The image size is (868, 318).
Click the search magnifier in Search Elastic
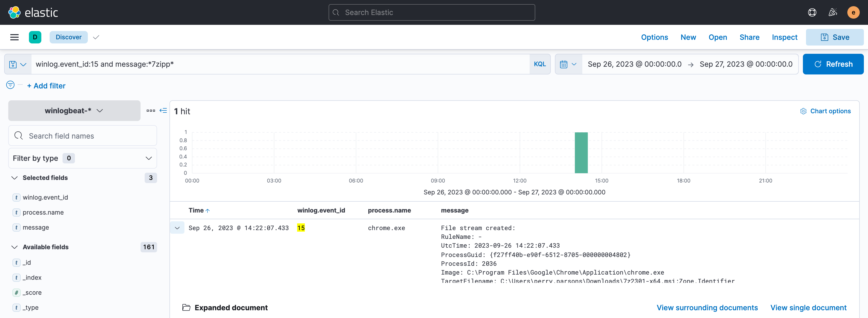pos(336,12)
